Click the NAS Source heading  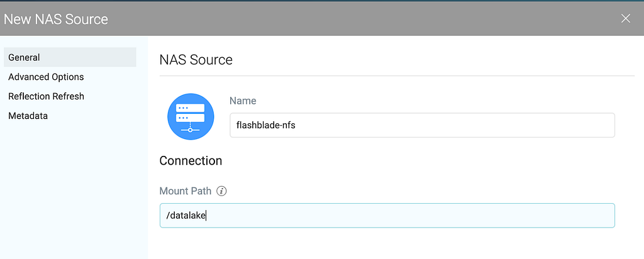click(x=196, y=60)
